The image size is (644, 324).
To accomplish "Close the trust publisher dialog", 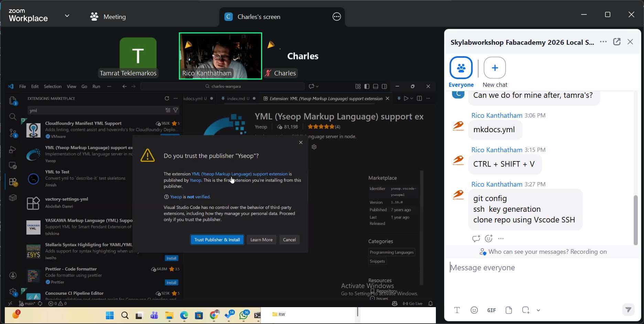I will (x=301, y=142).
